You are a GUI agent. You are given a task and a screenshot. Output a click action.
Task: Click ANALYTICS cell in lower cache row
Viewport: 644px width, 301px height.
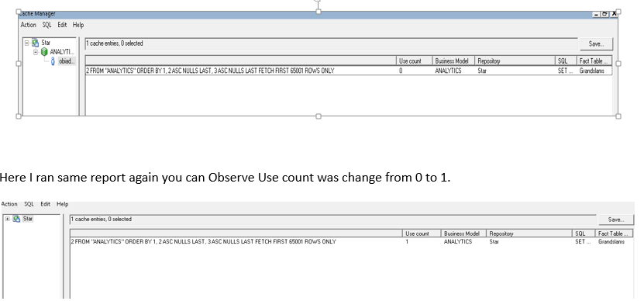point(458,242)
